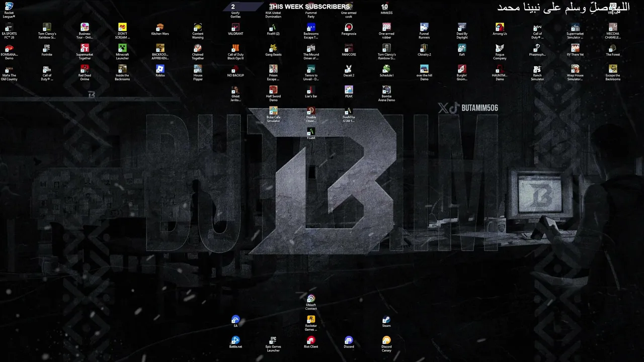Select the Gang Beasts shortcut
The width and height of the screenshot is (644, 362).
tap(273, 50)
